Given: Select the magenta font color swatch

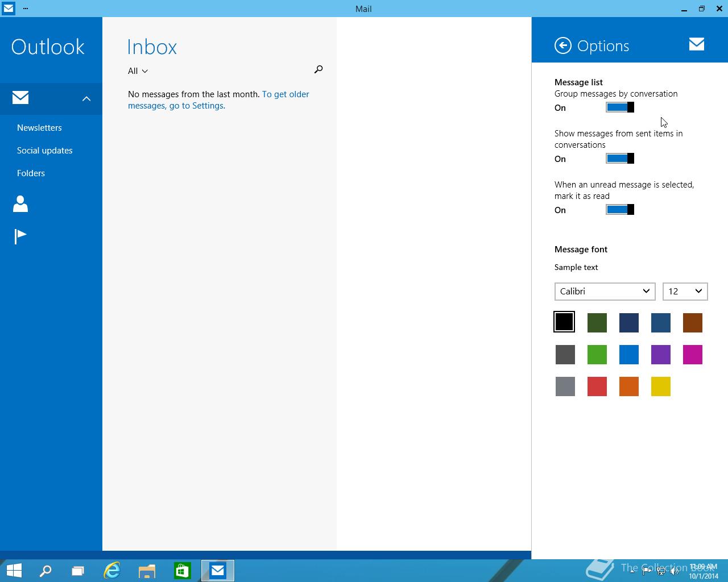Looking at the screenshot, I should coord(693,355).
